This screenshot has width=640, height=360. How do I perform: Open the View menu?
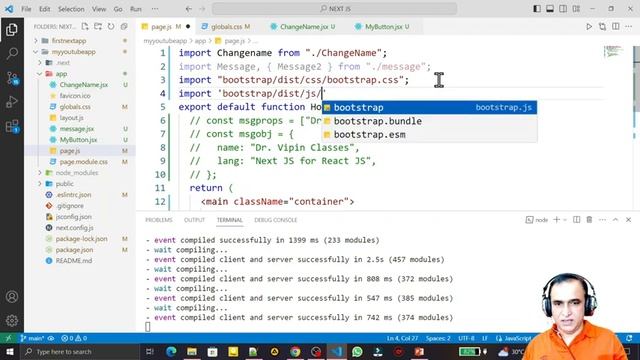(x=99, y=9)
